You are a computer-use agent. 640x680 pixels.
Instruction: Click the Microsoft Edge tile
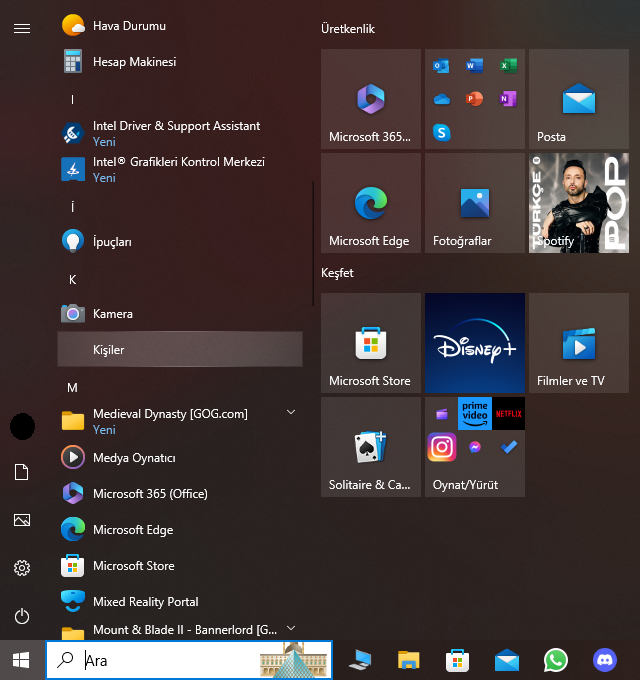pos(371,203)
